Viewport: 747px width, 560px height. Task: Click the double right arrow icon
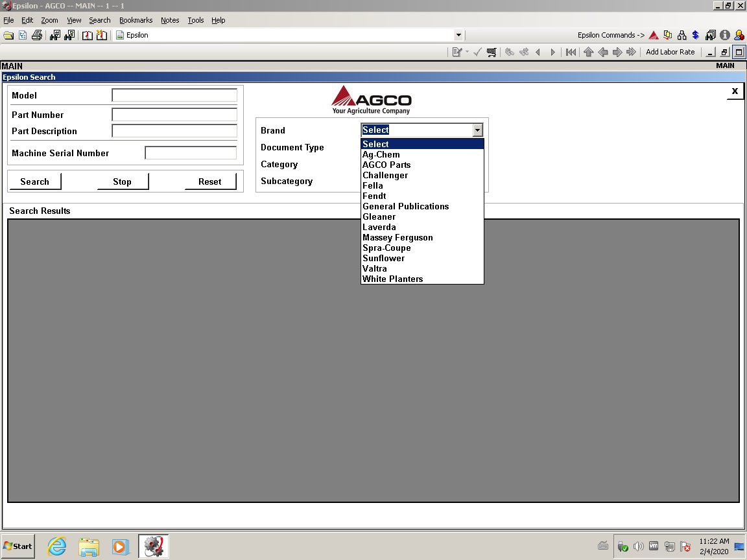pos(631,52)
